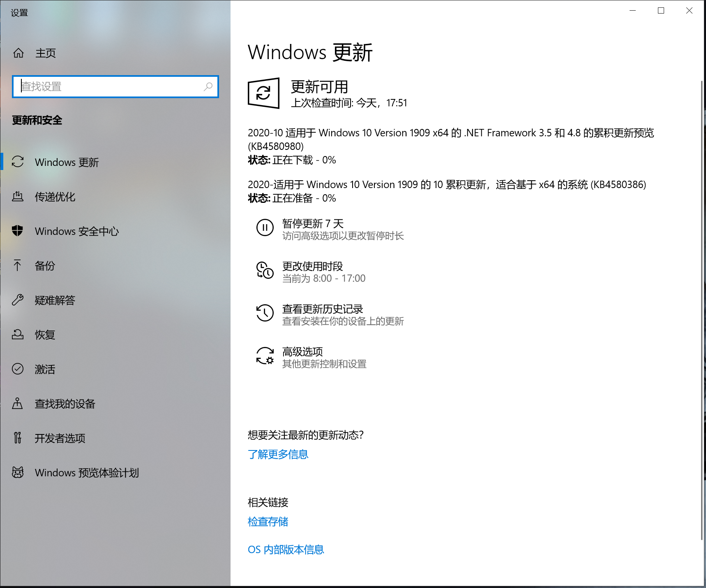
Task: Click the recovery icon beside 恢复
Action: coord(18,334)
